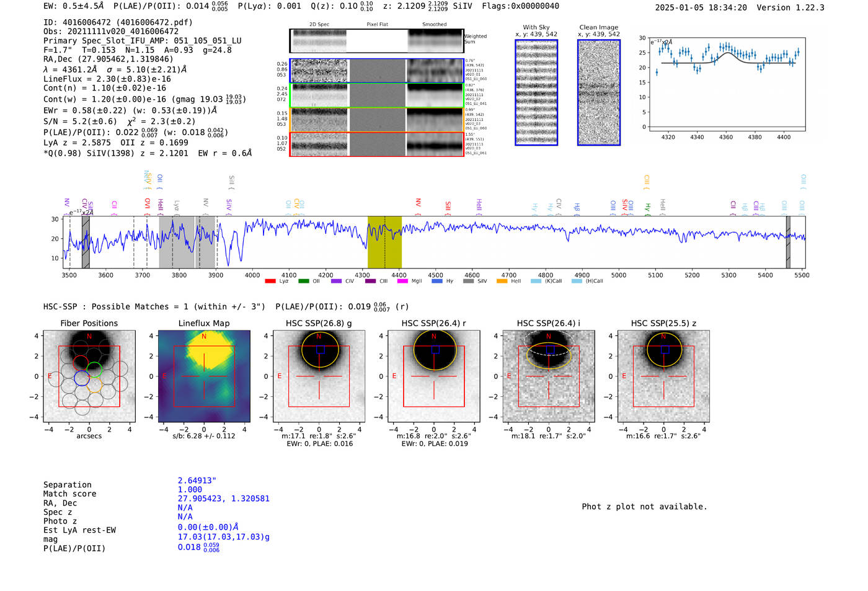Click the Clean Image fiber panel

pyautogui.click(x=599, y=92)
